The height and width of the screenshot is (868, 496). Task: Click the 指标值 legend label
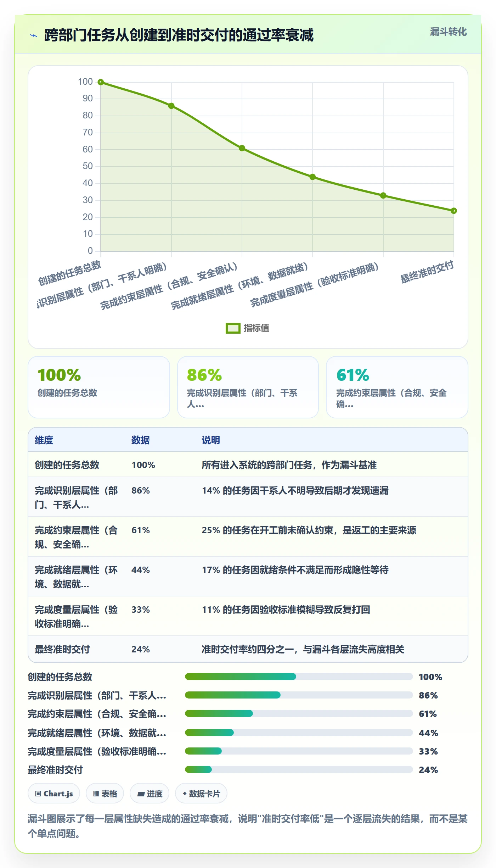[257, 328]
